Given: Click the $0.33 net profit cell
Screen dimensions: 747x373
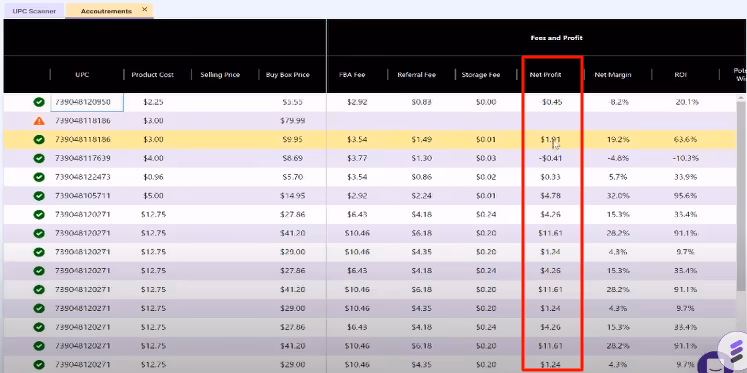Looking at the screenshot, I should [x=551, y=177].
